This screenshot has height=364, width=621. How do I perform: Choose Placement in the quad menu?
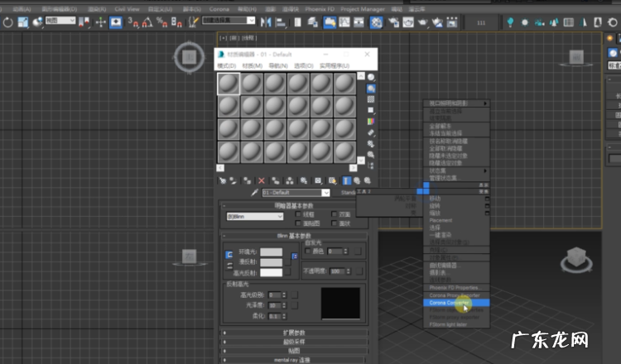point(440,220)
